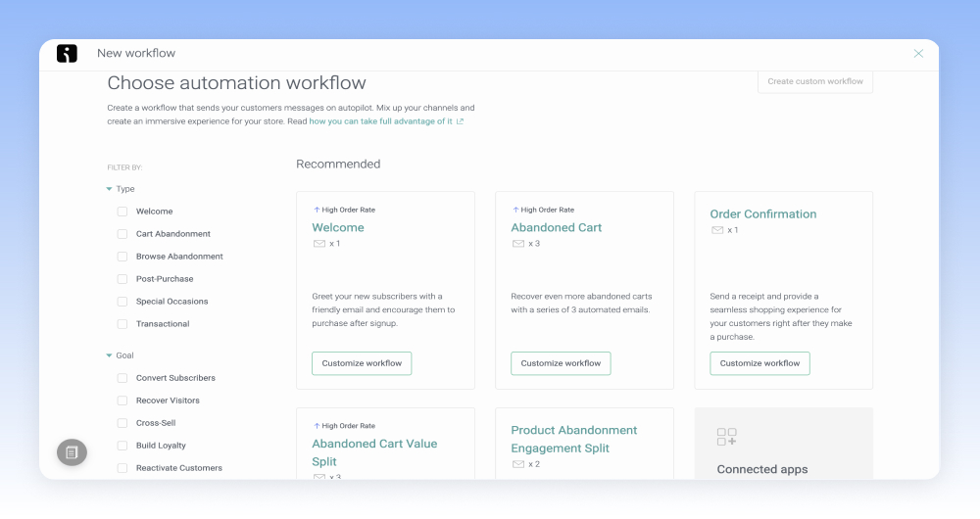The image size is (980, 519).
Task: Collapse the Type filter section
Action: [x=110, y=189]
